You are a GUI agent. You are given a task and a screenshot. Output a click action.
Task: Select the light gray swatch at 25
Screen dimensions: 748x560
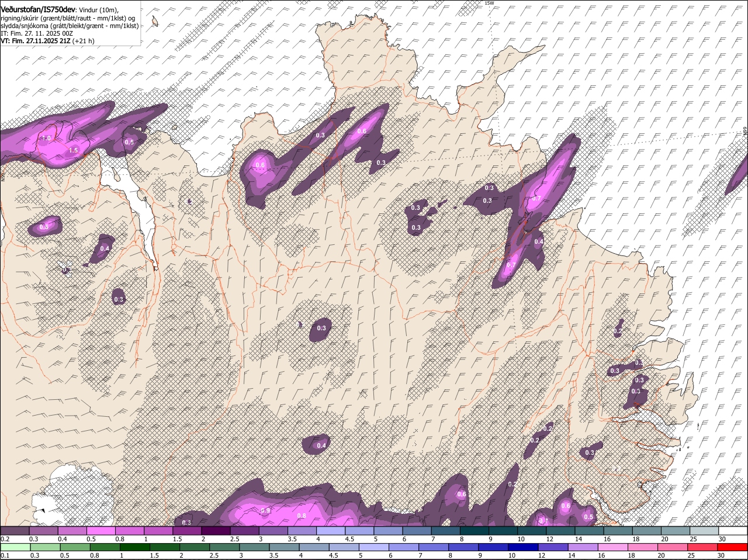[705, 531]
